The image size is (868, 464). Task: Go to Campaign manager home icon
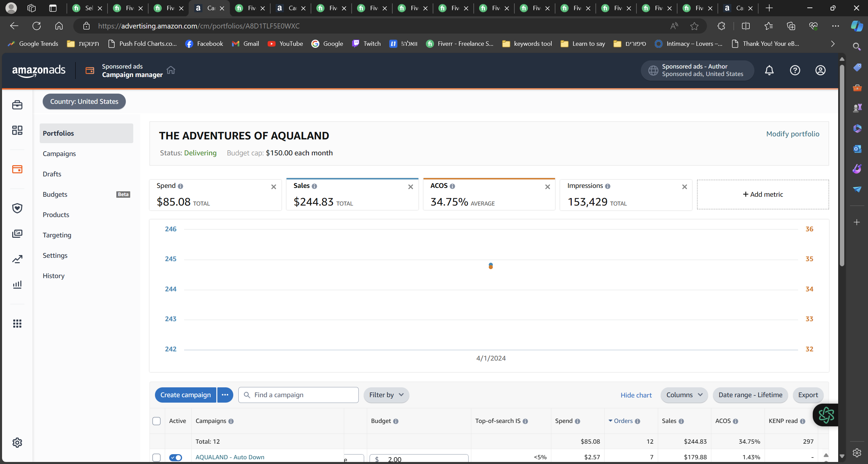171,70
